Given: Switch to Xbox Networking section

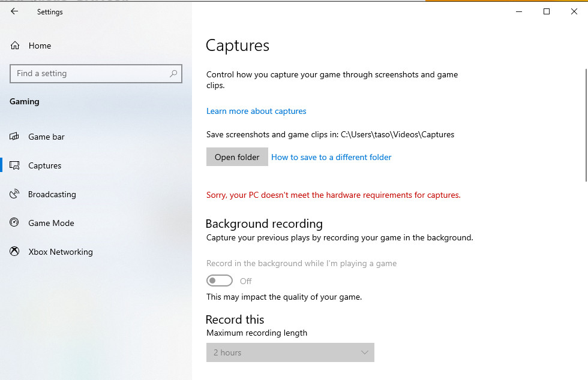Looking at the screenshot, I should [x=60, y=252].
